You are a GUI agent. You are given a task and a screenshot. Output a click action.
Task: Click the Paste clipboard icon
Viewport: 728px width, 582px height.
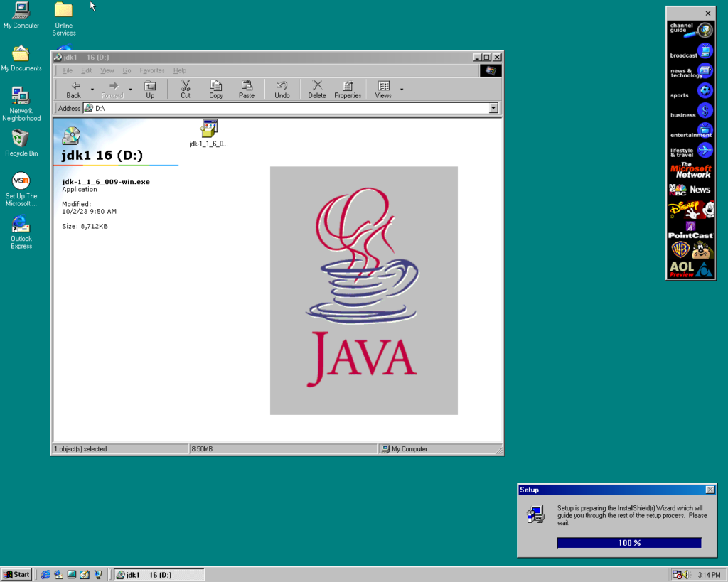tap(247, 85)
